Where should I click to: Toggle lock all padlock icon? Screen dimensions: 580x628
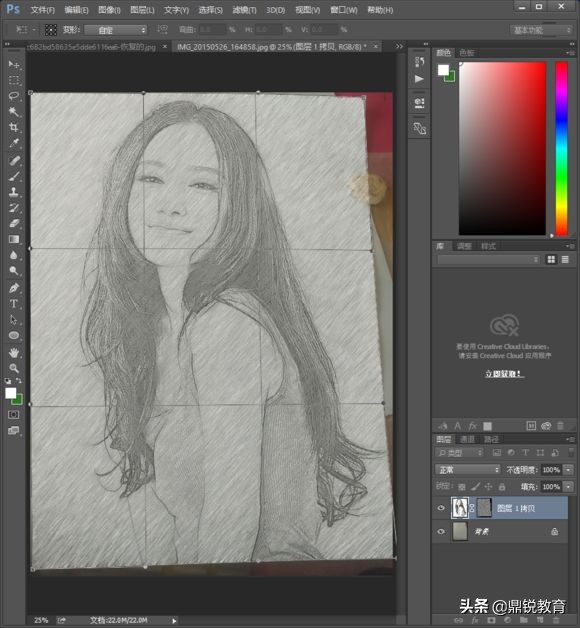501,487
